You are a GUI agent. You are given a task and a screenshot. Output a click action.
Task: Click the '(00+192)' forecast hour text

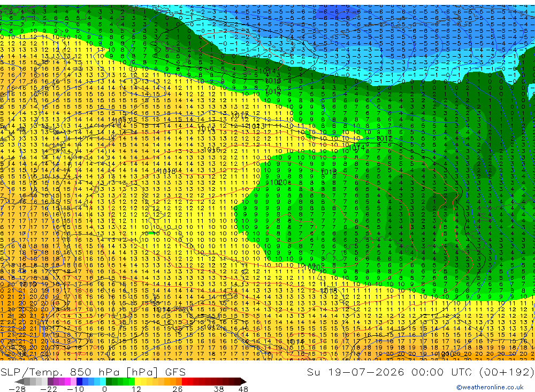tap(506, 372)
